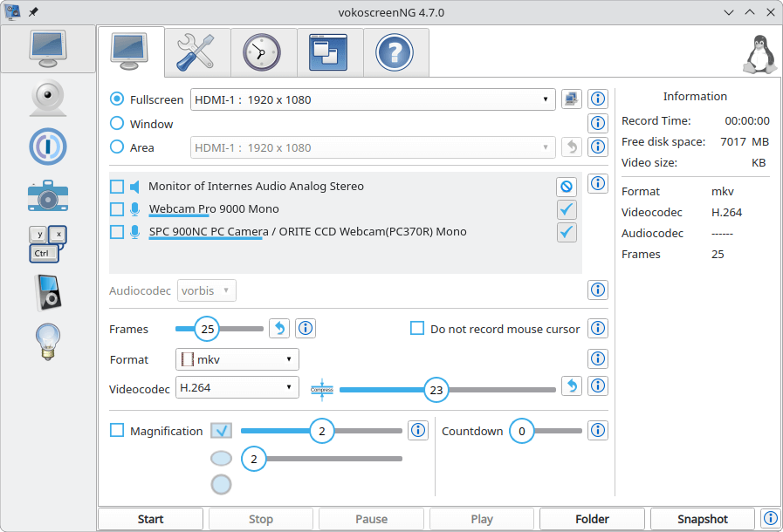
Task: Click the screen selection icon beside Fullscreen dropdown
Action: pyautogui.click(x=571, y=99)
